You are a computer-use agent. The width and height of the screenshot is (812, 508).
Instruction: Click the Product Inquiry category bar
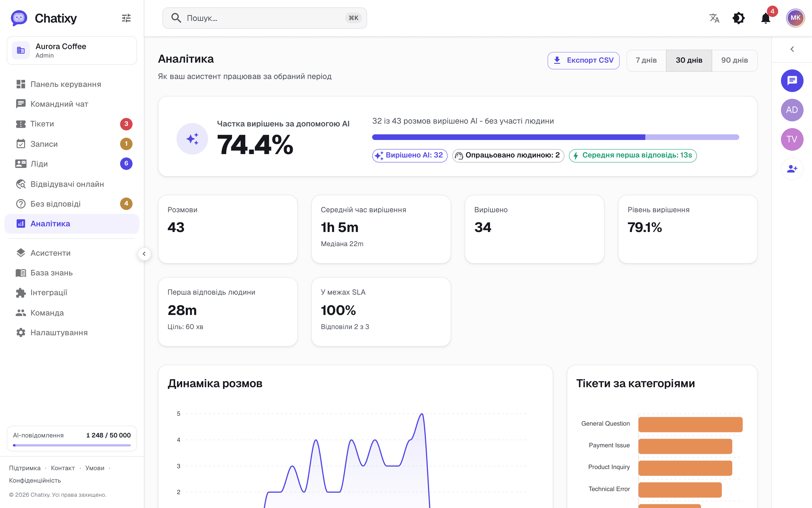pyautogui.click(x=685, y=468)
